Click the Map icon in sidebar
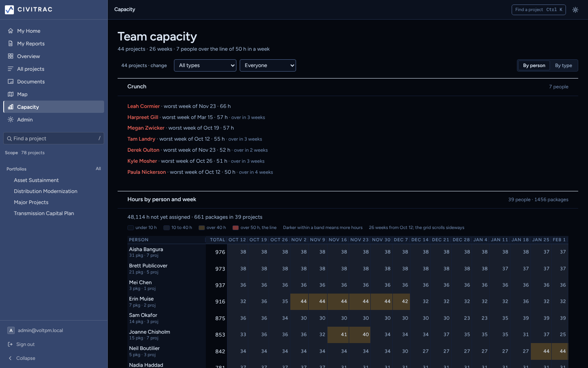The height and width of the screenshot is (368, 588). (11, 94)
